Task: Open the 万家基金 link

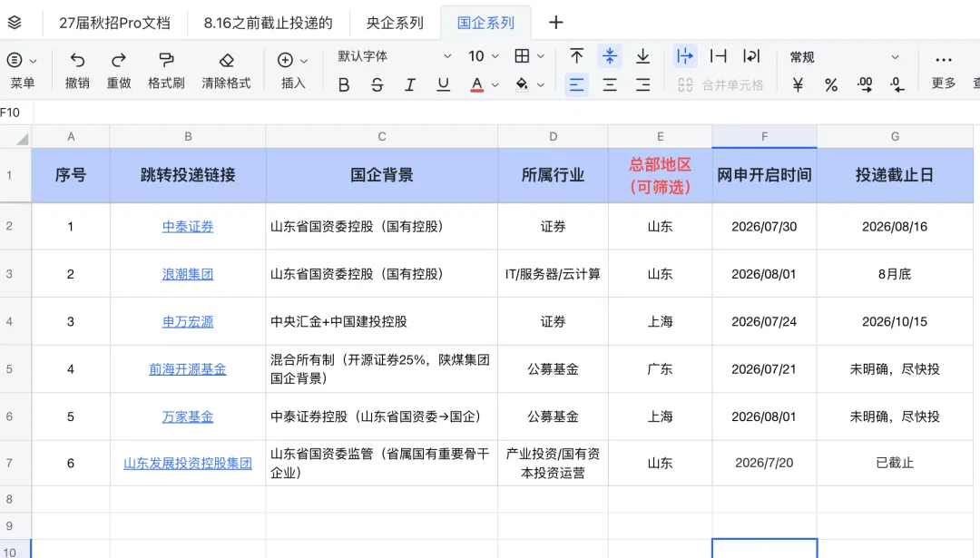Action: tap(188, 416)
